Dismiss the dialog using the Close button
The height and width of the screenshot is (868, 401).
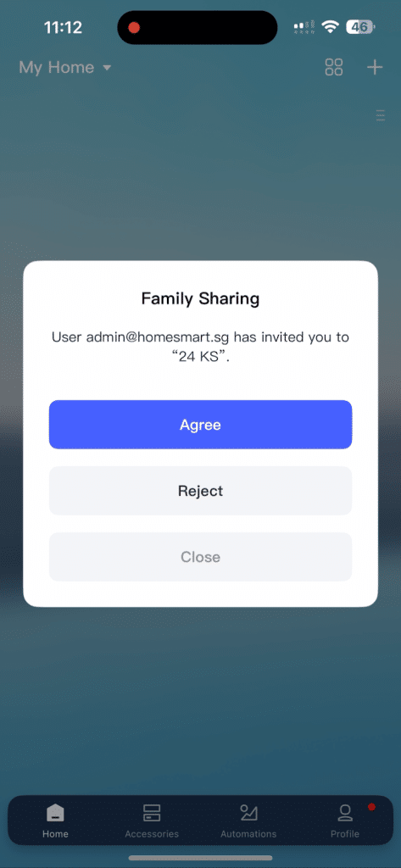[200, 557]
